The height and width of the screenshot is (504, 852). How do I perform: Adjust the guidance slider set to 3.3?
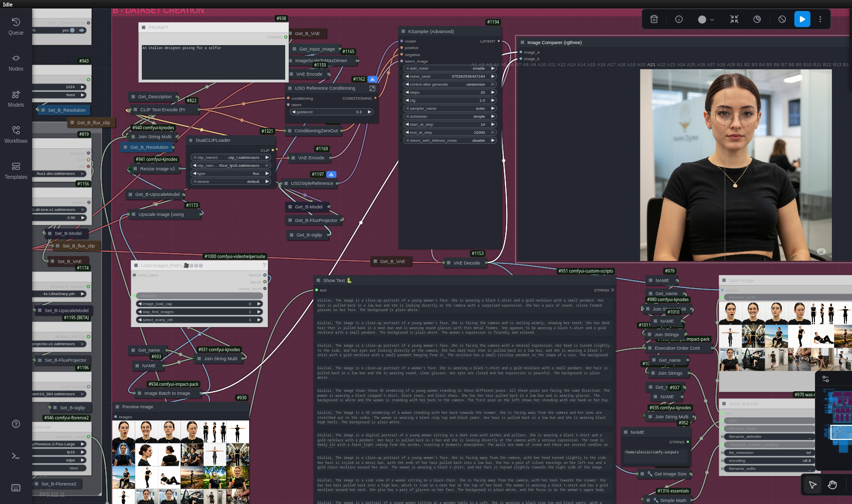(x=331, y=112)
